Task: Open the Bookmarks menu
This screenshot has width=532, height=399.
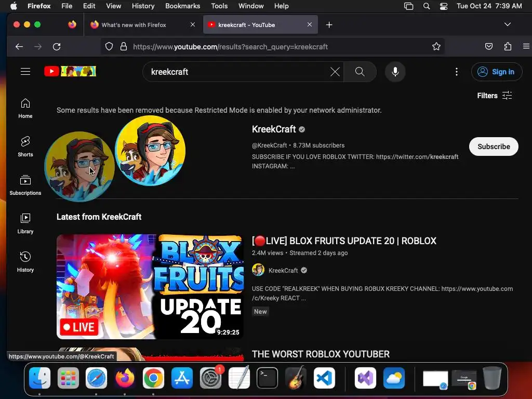Action: click(182, 6)
